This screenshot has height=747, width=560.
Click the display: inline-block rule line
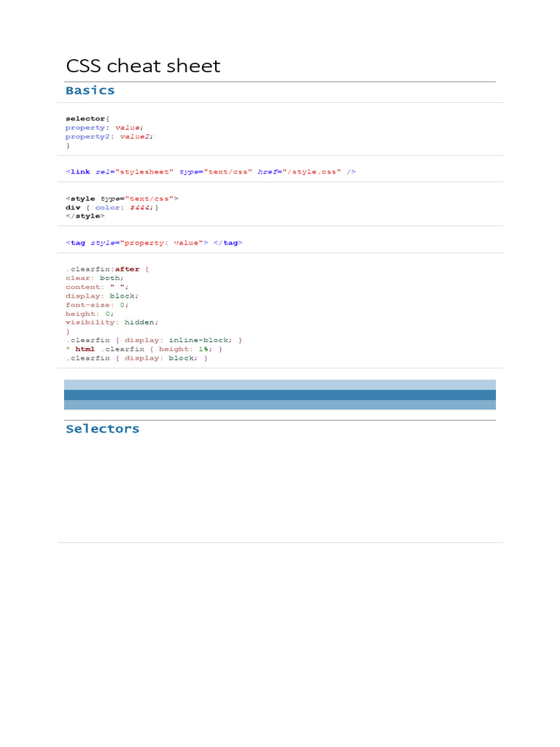[x=154, y=340]
